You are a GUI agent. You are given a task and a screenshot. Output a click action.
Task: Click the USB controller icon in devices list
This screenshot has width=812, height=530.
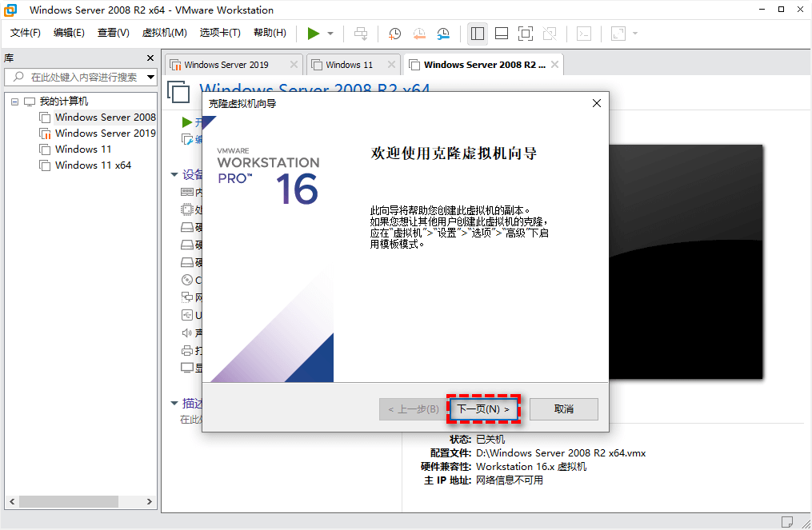coord(187,315)
